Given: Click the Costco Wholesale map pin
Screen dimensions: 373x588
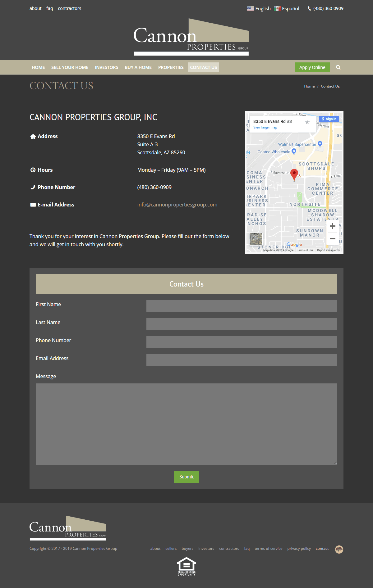Looking at the screenshot, I should click(294, 151).
